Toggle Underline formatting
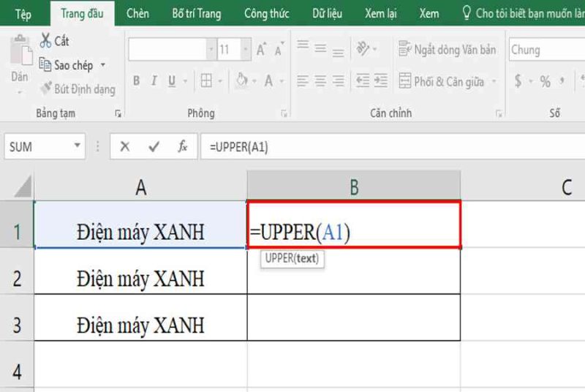This screenshot has width=585, height=392. tap(172, 80)
